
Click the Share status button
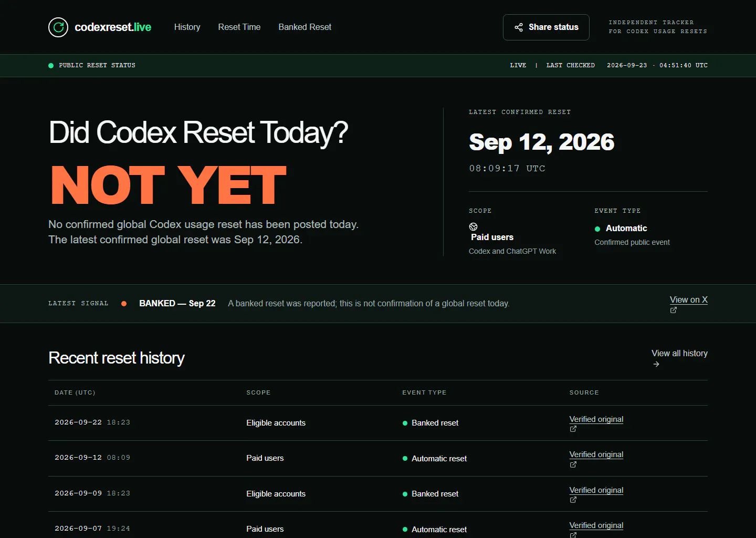546,27
